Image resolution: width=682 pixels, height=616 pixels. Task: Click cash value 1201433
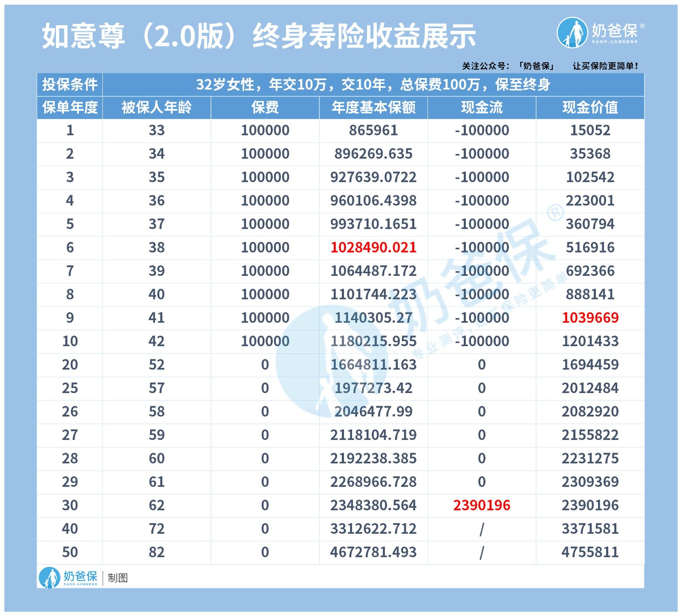click(590, 341)
